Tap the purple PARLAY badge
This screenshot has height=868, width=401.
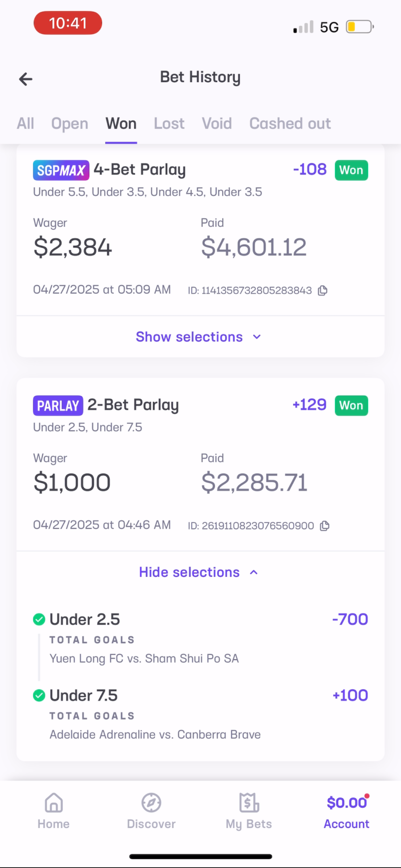pos(58,406)
